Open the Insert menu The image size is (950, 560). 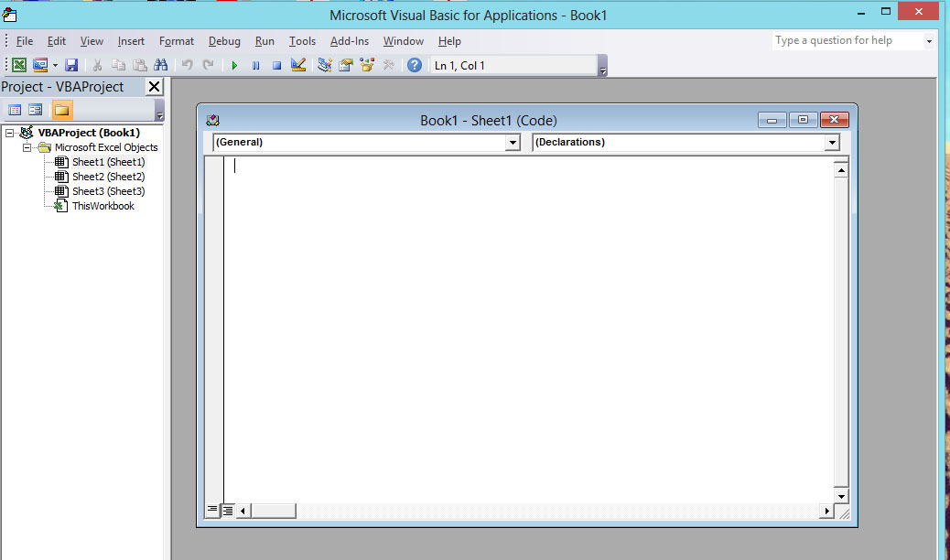coord(131,41)
